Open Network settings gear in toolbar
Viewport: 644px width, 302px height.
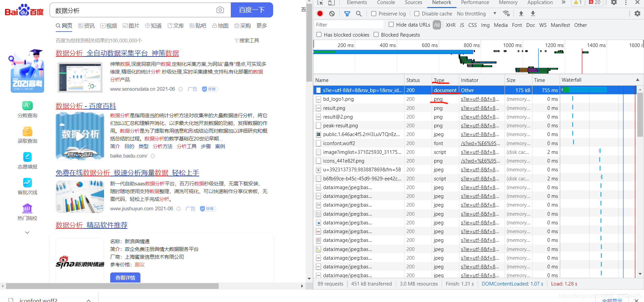pyautogui.click(x=637, y=13)
